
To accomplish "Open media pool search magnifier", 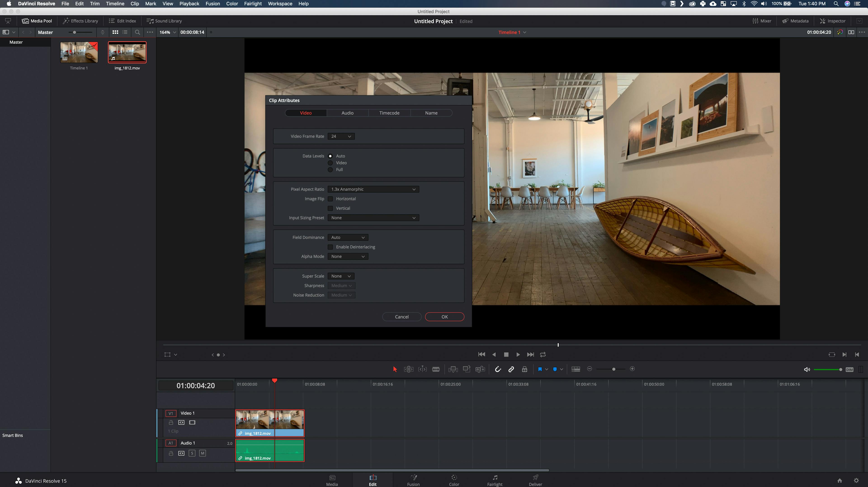I will coord(137,32).
